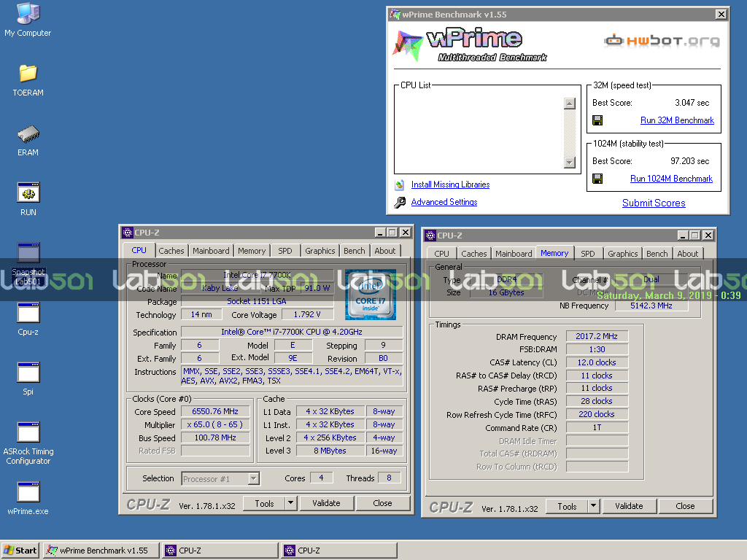Click the wPrime logo graphic
Viewport: 747px width, 560px height.
coord(469,45)
